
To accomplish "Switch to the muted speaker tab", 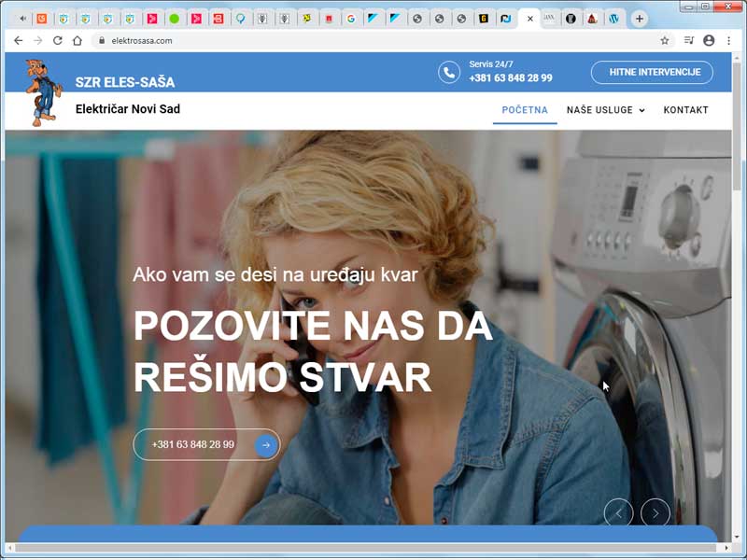I will click(x=21, y=19).
